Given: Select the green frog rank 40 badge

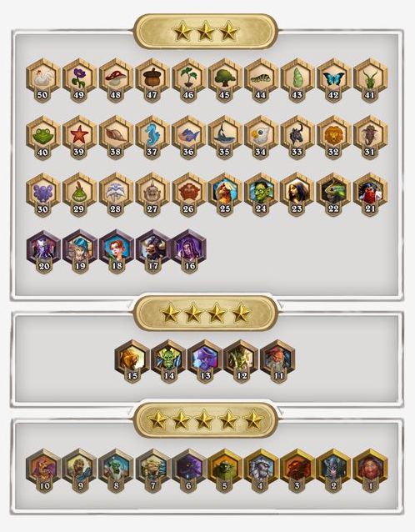Looking at the screenshot, I should (x=43, y=137).
